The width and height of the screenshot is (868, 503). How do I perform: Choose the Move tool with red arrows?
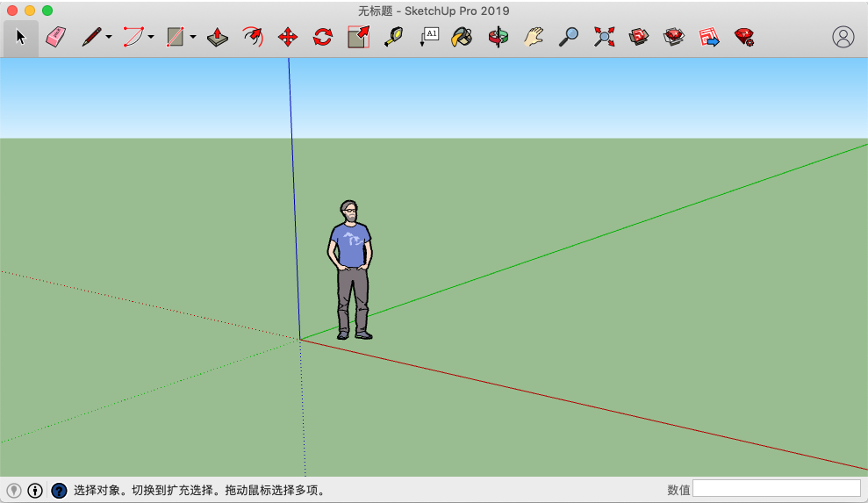[288, 37]
